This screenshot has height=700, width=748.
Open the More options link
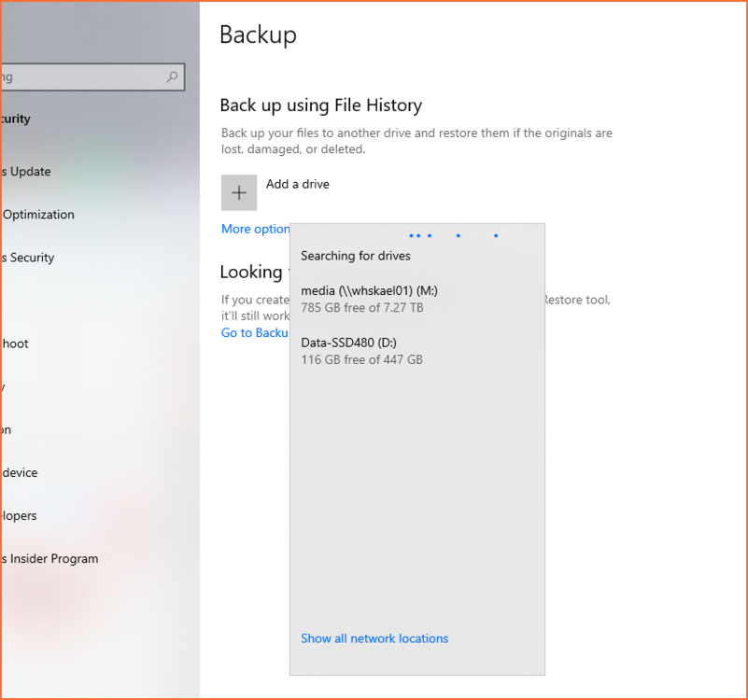[252, 229]
